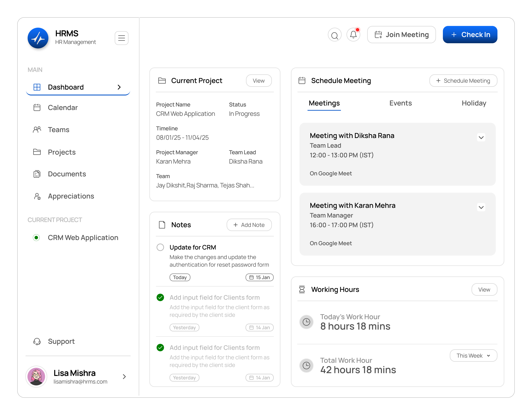Click the Yesterday tag on the second note
The height and width of the screenshot is (415, 532).
point(184,328)
